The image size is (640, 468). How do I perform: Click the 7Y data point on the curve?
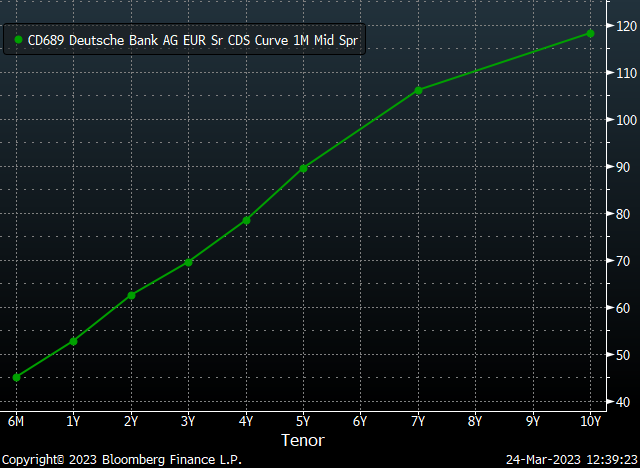(x=418, y=90)
